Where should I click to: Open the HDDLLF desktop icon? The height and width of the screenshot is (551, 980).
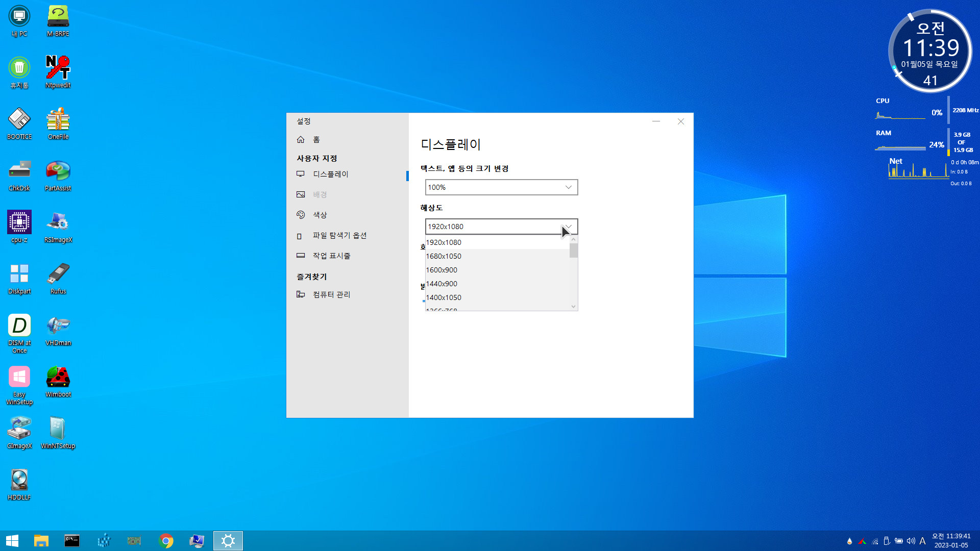(x=19, y=485)
